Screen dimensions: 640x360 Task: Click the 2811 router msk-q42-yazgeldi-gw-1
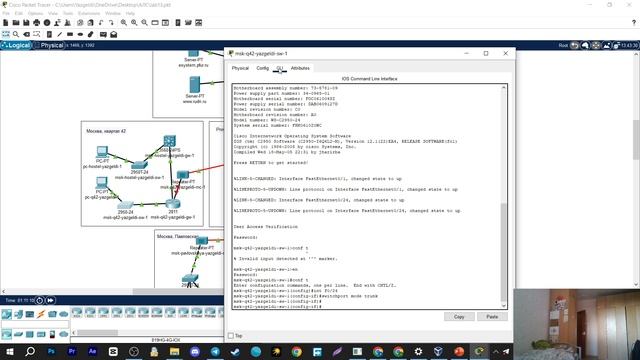click(173, 203)
